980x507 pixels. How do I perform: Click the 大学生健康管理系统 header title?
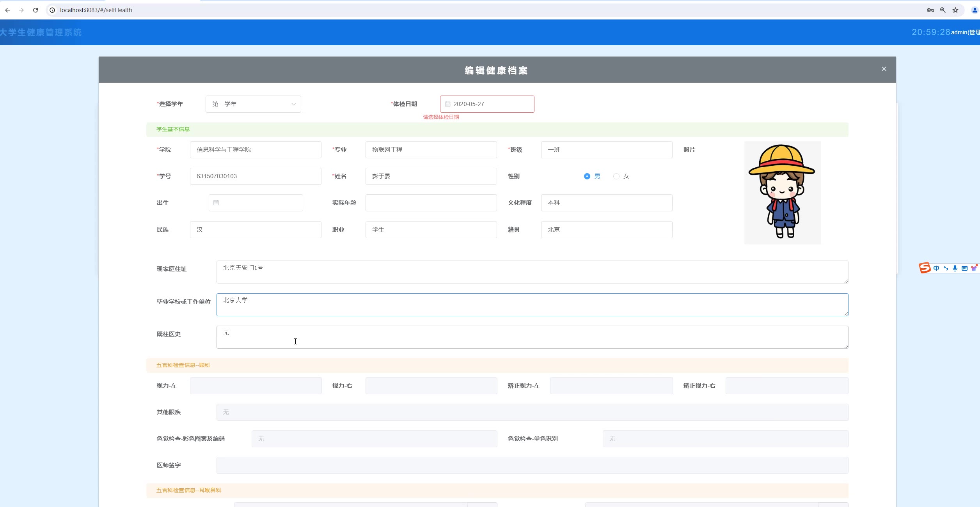click(x=41, y=32)
